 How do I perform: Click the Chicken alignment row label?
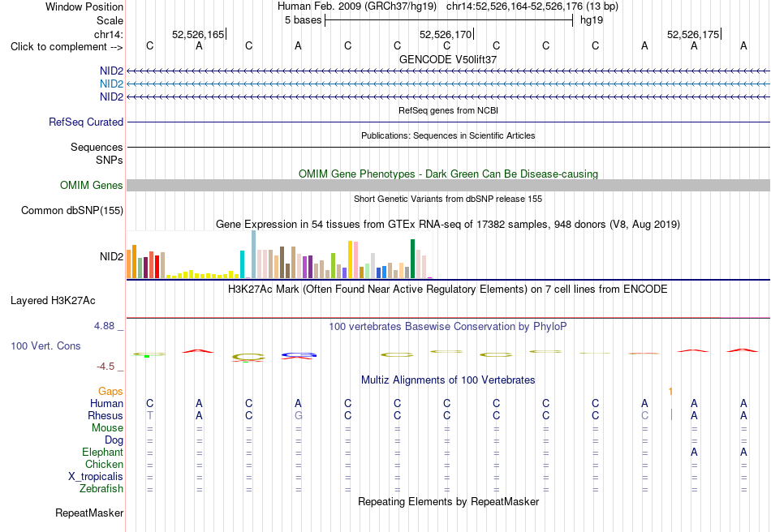tap(104, 464)
